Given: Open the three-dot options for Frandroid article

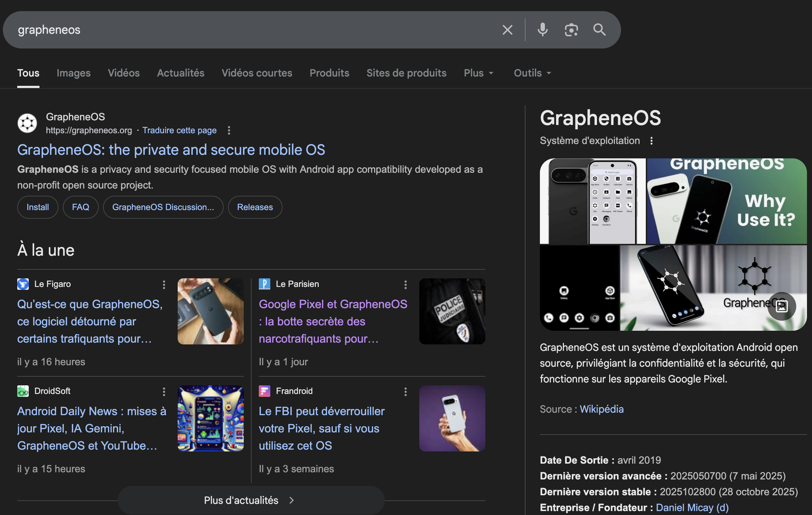Looking at the screenshot, I should (x=406, y=392).
